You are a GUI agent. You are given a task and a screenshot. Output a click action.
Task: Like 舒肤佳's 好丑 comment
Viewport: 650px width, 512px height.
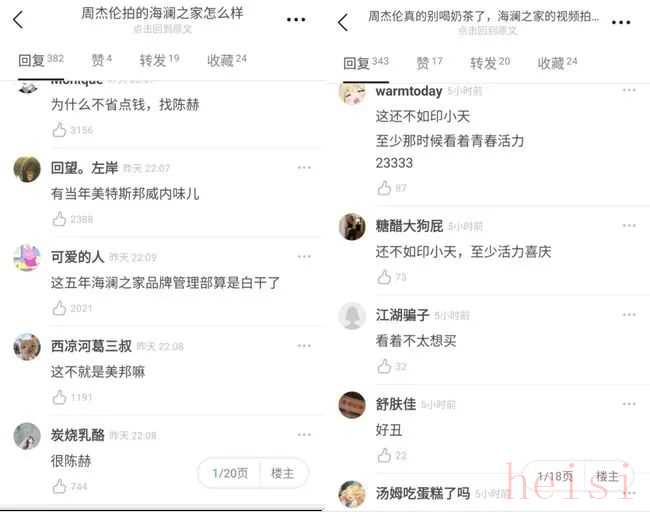(x=384, y=455)
